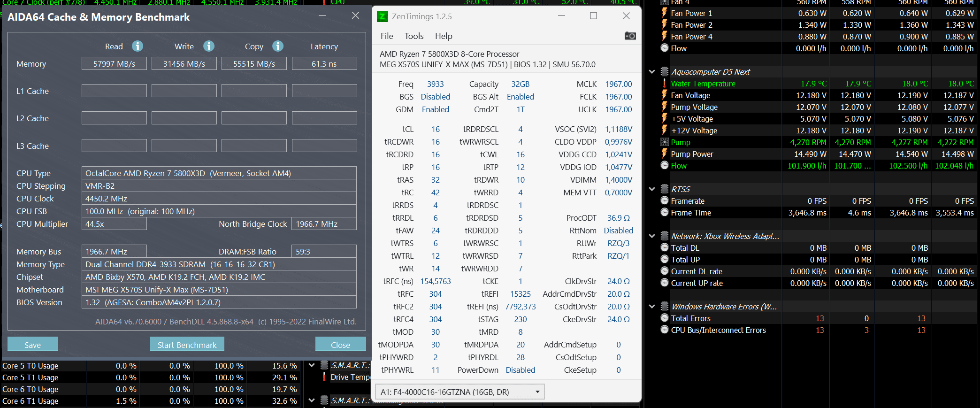Viewport: 980px width, 408px height.
Task: Click the Fan Power 4 lightning icon
Action: [664, 37]
